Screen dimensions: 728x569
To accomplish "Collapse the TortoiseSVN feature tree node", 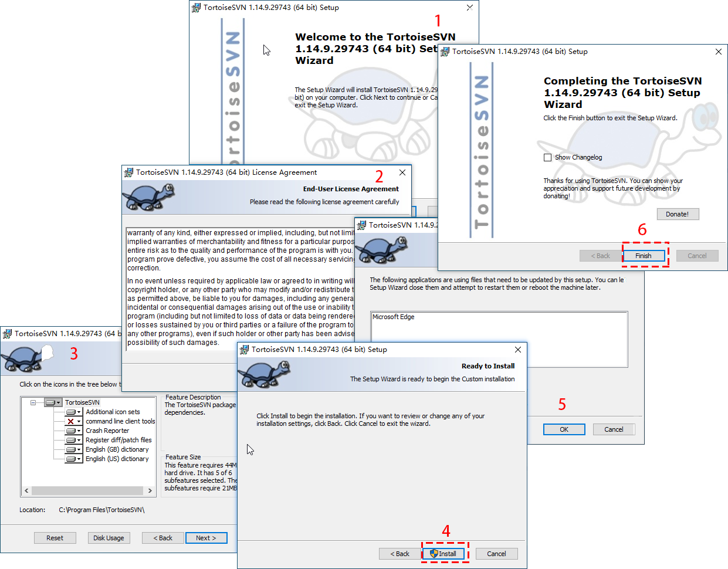I will (x=33, y=402).
